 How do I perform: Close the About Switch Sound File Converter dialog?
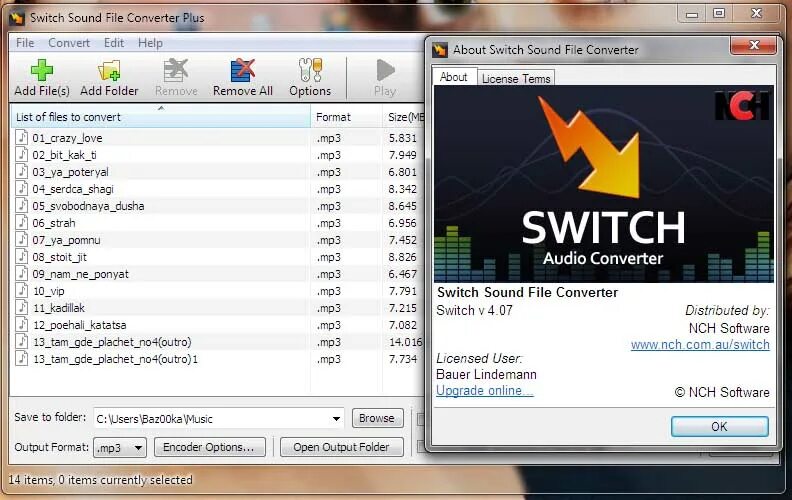tap(754, 45)
